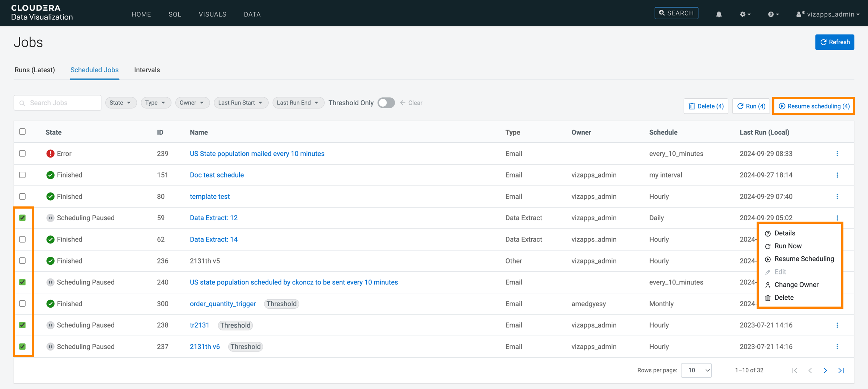Viewport: 868px width, 389px height.
Task: Open the three-dot menu for Doc test schedule
Action: tap(837, 175)
